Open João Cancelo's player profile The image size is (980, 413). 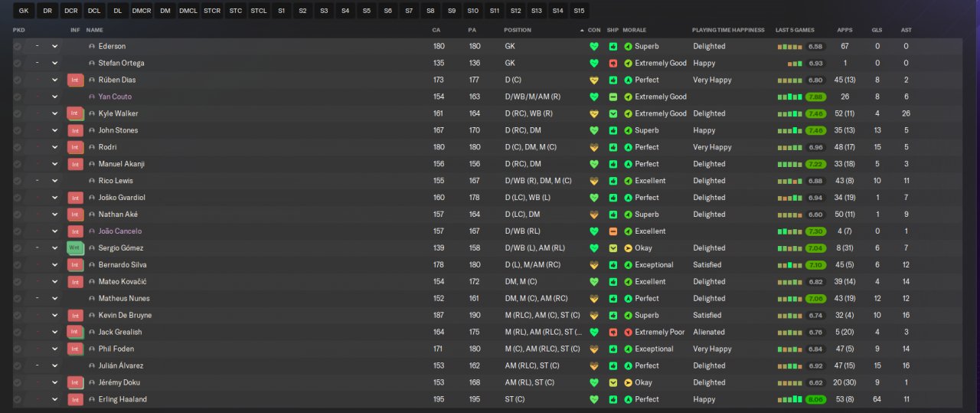pos(120,231)
